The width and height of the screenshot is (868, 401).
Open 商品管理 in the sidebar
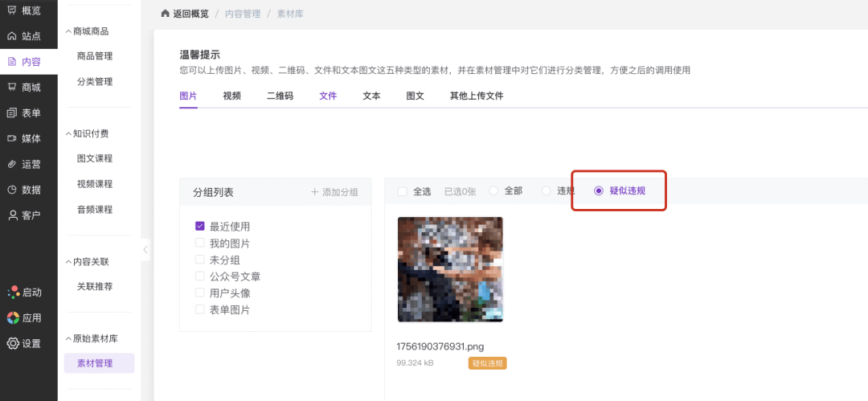[95, 56]
